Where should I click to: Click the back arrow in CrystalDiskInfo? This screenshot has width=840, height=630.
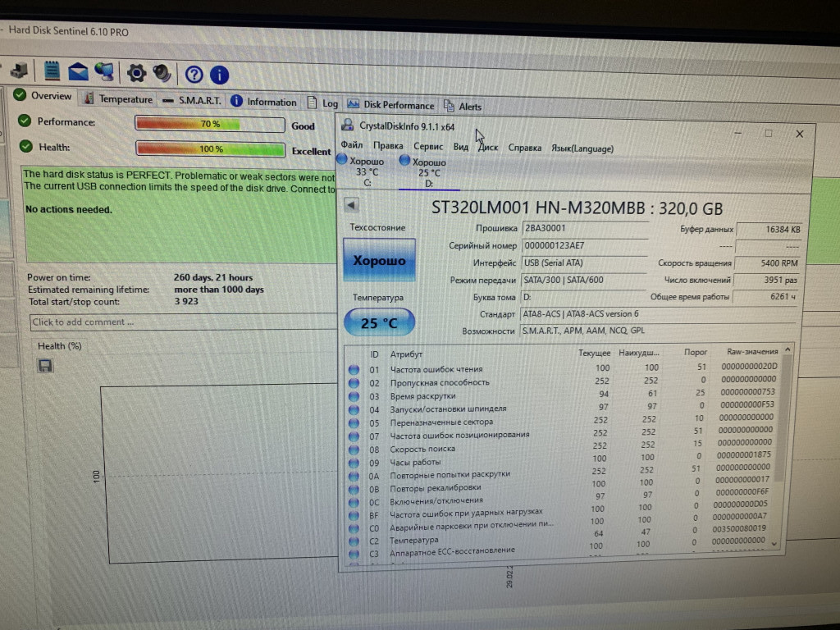click(351, 204)
